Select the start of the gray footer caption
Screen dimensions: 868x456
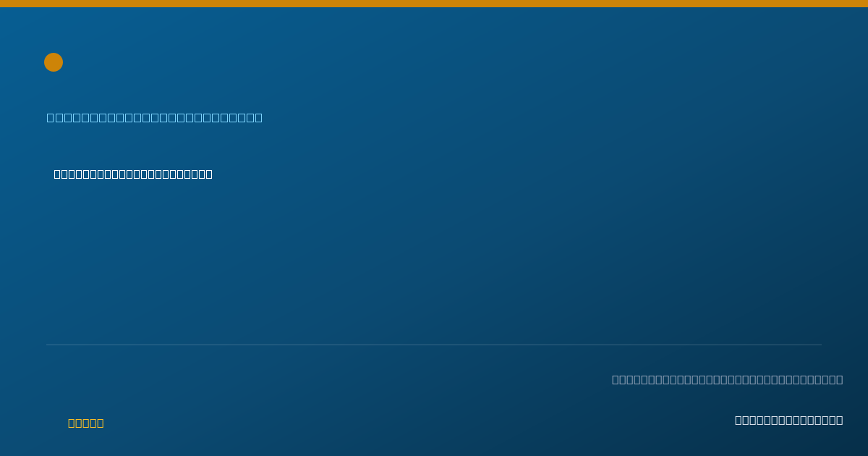pyautogui.click(x=616, y=379)
